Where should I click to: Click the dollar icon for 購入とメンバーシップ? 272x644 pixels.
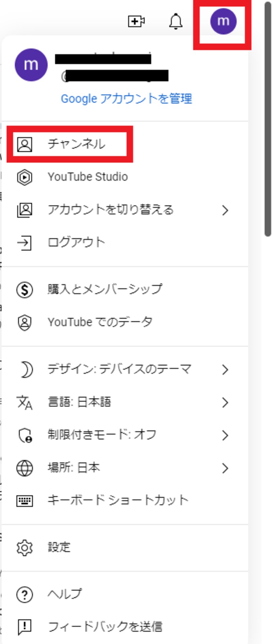(24, 290)
